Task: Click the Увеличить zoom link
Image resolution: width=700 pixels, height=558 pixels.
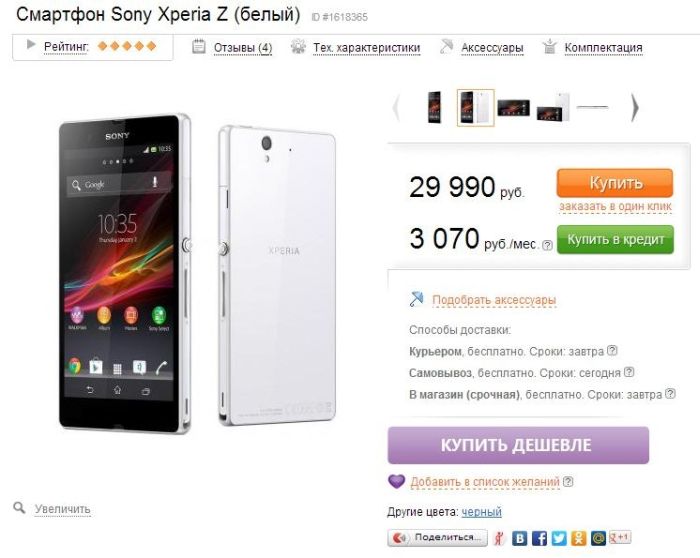Action: pyautogui.click(x=62, y=509)
